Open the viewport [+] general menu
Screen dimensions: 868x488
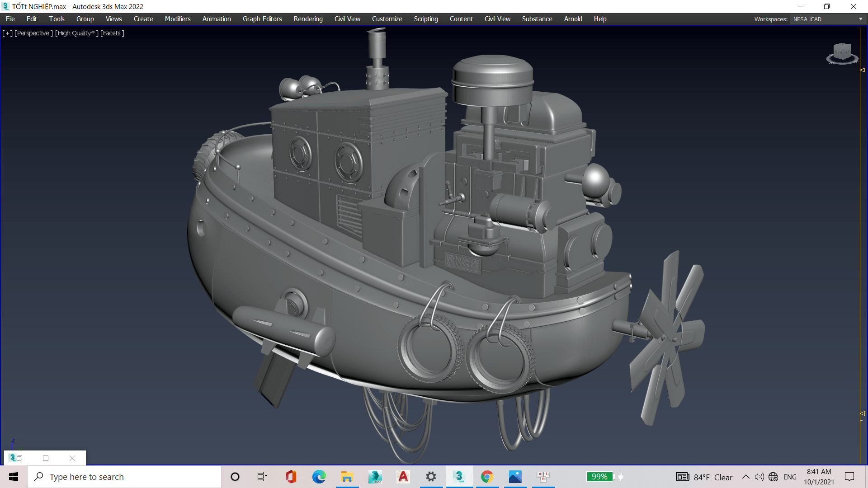point(7,33)
